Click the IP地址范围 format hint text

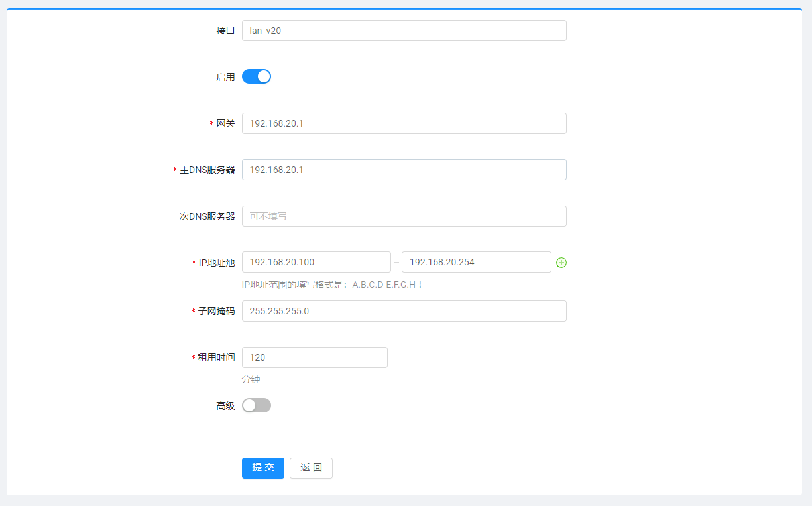pos(332,285)
